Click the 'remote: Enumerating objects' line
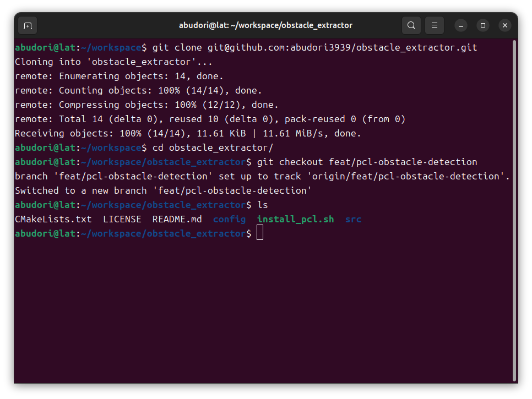Image resolution: width=532 pixels, height=399 pixels. [x=119, y=76]
